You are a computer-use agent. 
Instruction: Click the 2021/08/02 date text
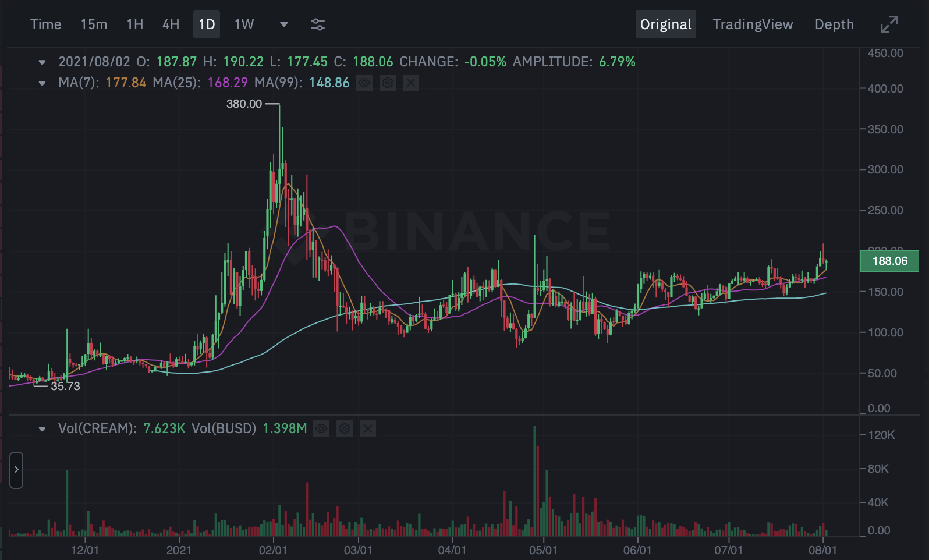pyautogui.click(x=94, y=62)
